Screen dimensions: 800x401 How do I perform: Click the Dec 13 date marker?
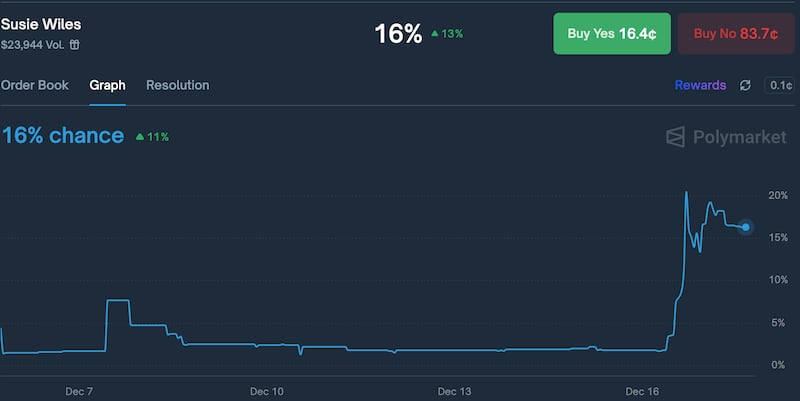tap(454, 391)
